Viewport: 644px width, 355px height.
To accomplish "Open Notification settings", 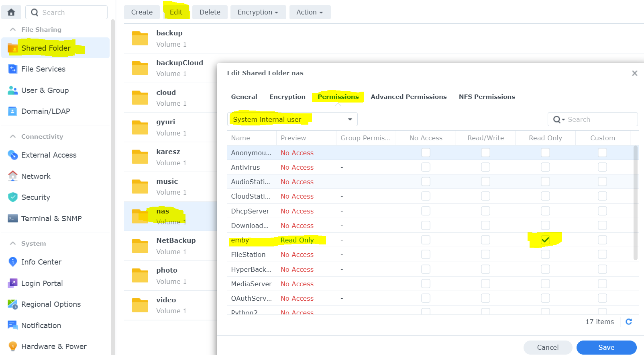I will pyautogui.click(x=55, y=326).
